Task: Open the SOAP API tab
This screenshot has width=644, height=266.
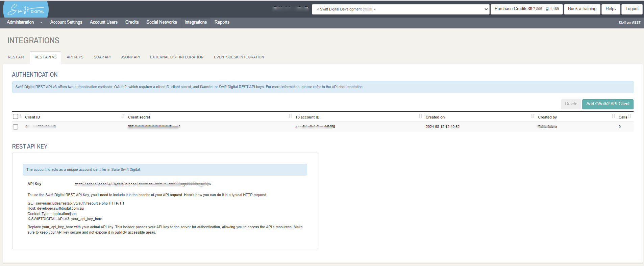Action: 102,57
